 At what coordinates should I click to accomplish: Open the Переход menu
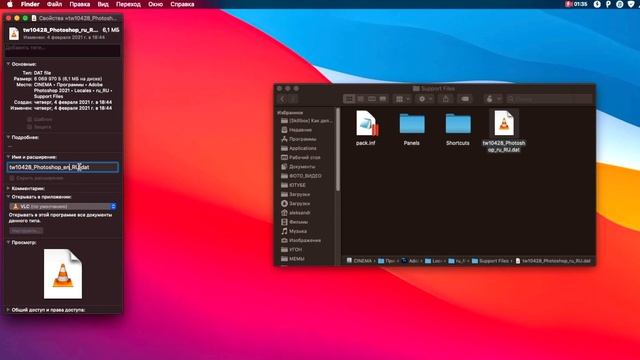(128, 4)
